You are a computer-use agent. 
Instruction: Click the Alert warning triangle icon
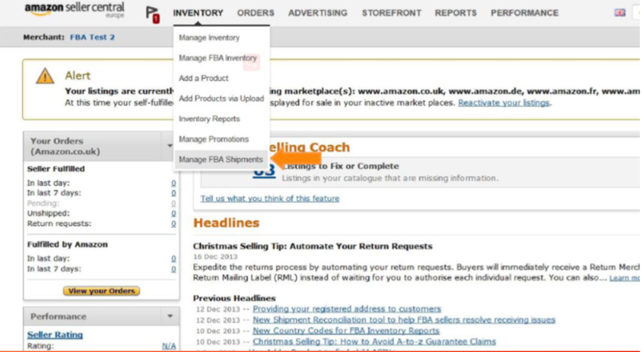(x=45, y=76)
